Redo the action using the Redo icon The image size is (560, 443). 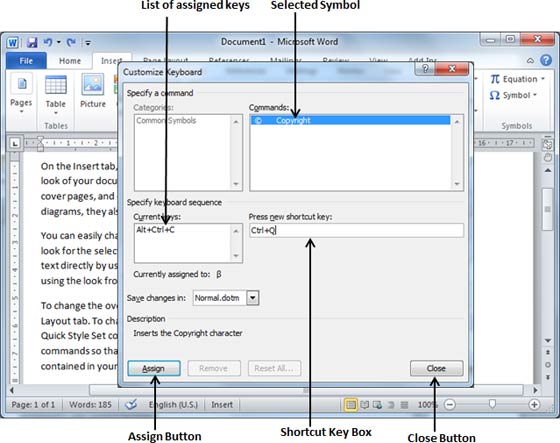(x=71, y=43)
